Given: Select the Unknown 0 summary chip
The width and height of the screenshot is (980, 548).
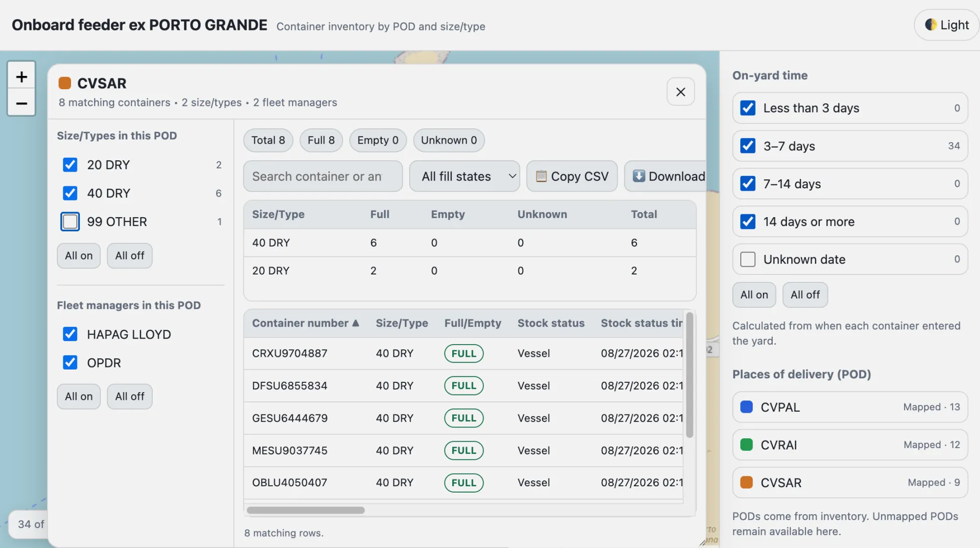Looking at the screenshot, I should pos(449,140).
